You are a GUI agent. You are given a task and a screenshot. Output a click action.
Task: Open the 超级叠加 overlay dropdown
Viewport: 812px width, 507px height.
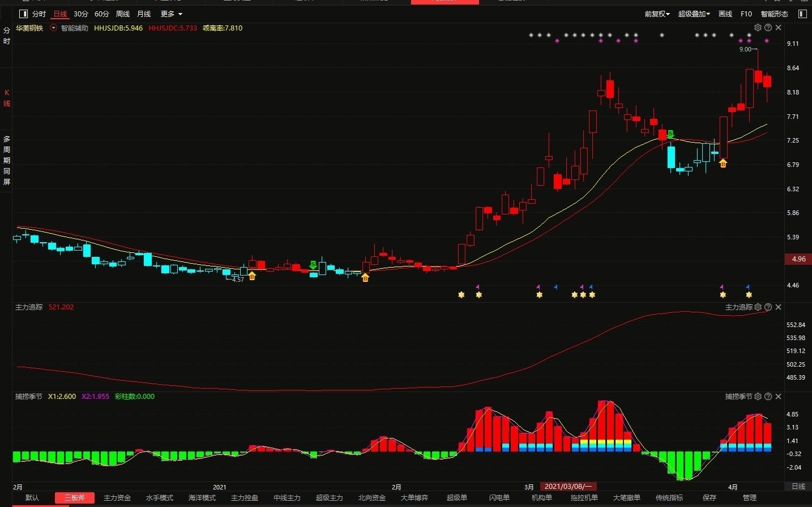(694, 14)
